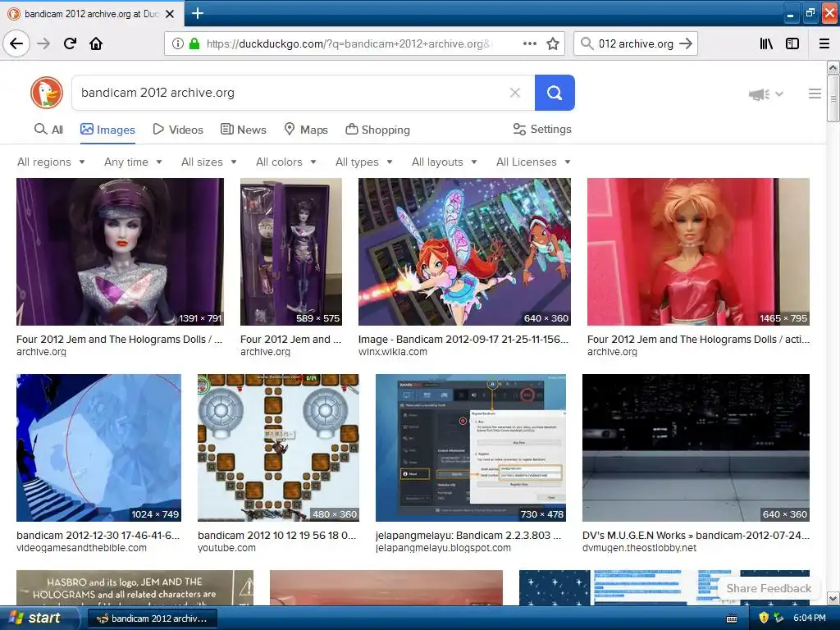Show site information icon in the address bar
The image size is (840, 630).
coord(178,43)
